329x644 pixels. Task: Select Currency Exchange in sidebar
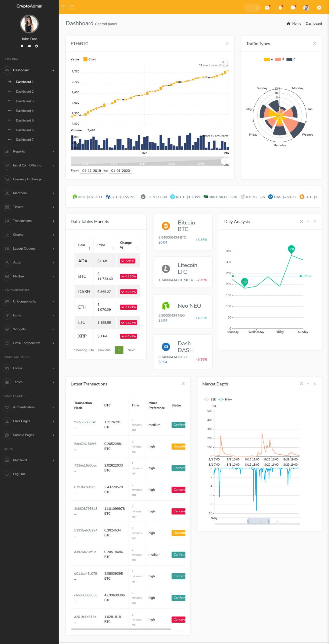point(27,179)
